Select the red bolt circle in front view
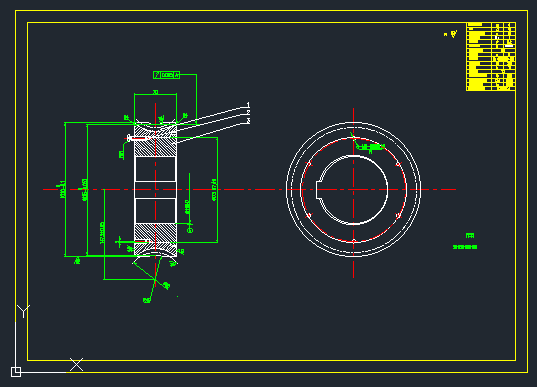The width and height of the screenshot is (537, 387). tap(353, 189)
